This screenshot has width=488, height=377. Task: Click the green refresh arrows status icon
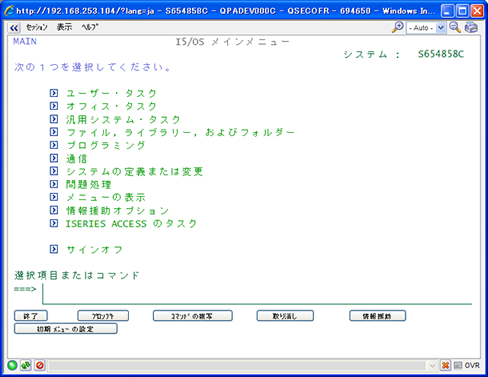click(26, 365)
